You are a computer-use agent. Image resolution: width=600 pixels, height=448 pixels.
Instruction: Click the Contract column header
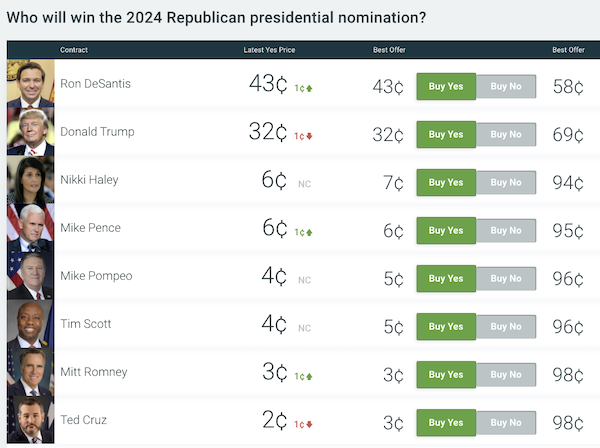coord(74,50)
